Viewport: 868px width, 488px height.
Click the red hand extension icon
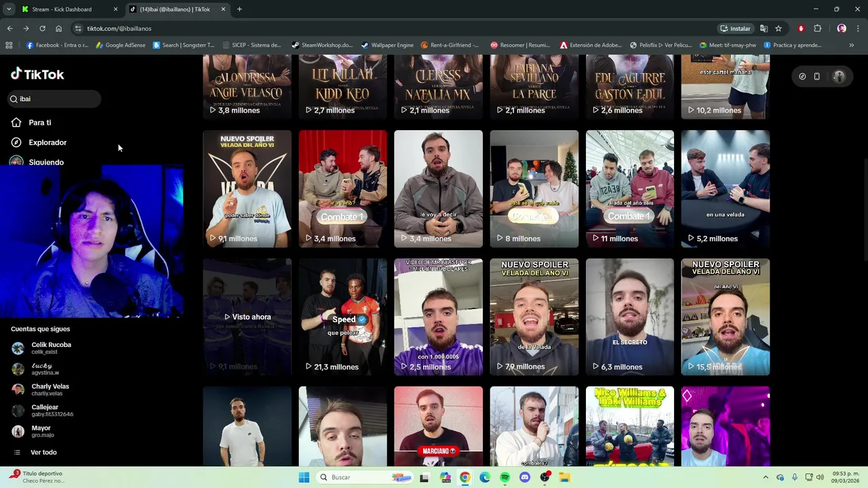[801, 28]
